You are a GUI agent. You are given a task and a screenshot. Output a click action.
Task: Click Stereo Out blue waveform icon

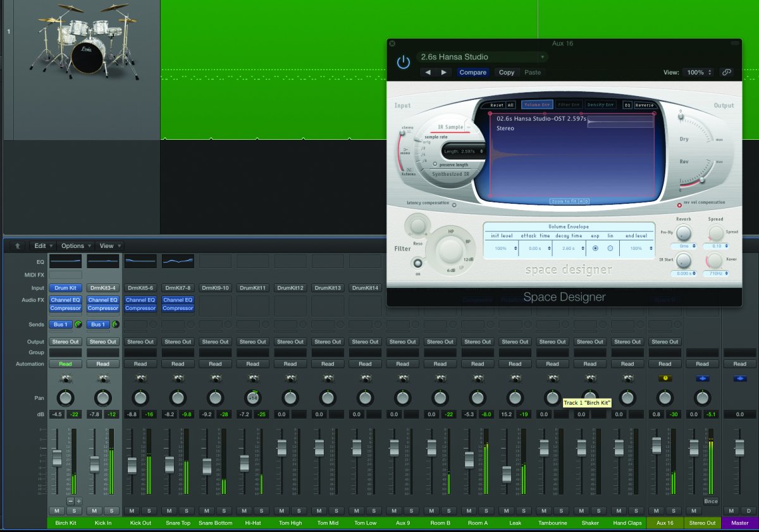click(702, 378)
